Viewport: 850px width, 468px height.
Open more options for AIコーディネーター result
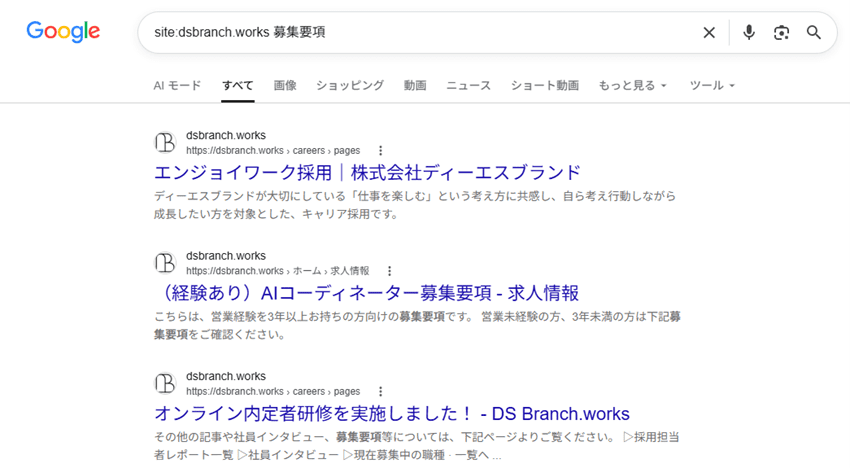click(x=389, y=271)
